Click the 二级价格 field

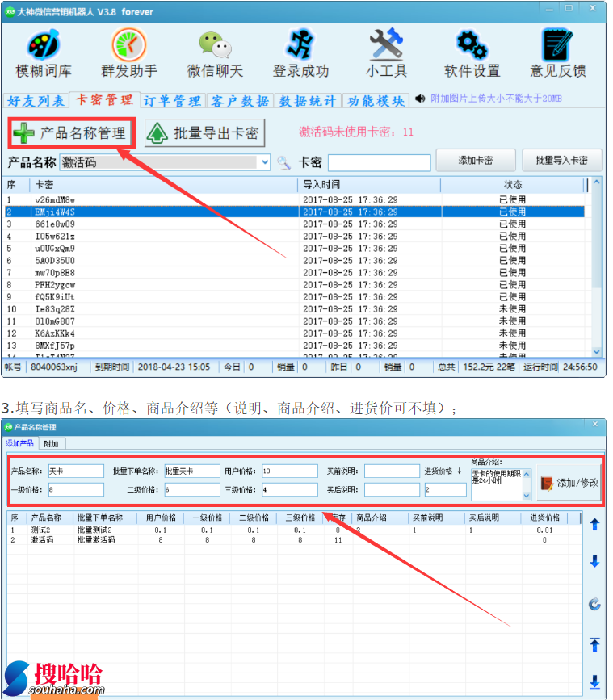click(x=192, y=490)
